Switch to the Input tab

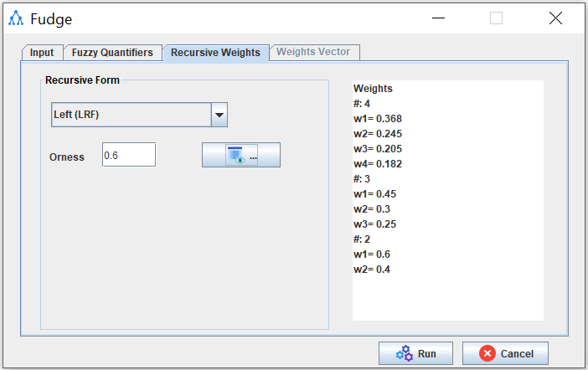point(41,53)
